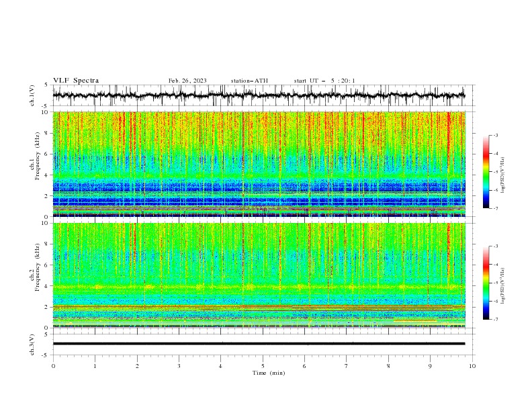The image size is (532, 411).
Task: Click the "-7" tick on ch.1 color bar
Action: 496,208
